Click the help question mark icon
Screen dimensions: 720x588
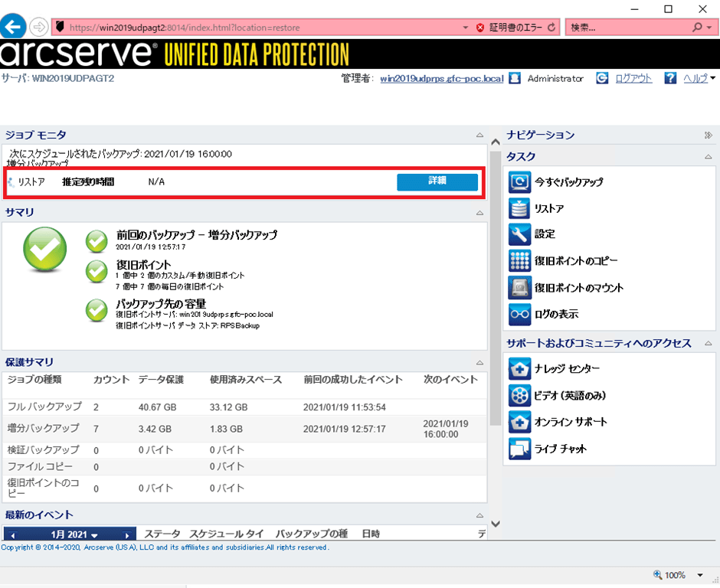pyautogui.click(x=670, y=79)
